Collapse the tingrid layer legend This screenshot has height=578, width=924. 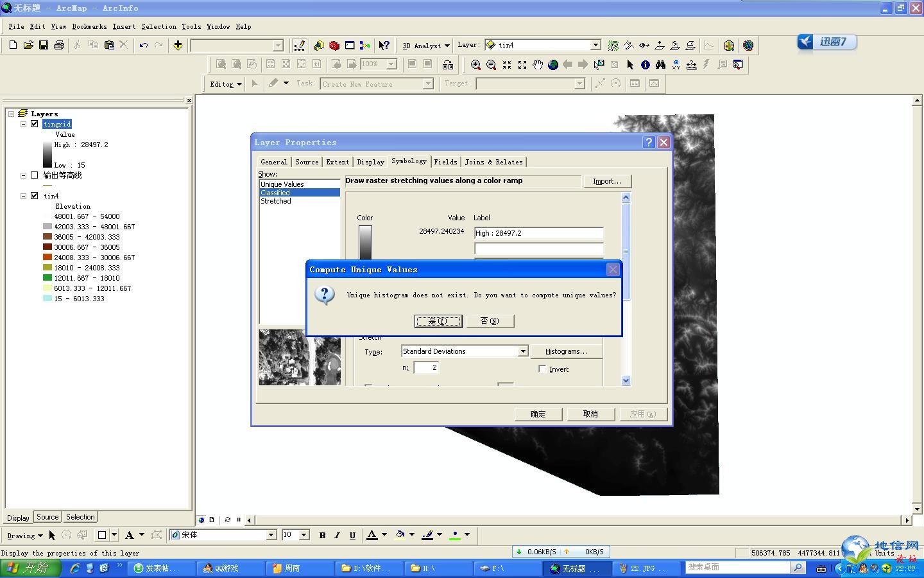[24, 124]
